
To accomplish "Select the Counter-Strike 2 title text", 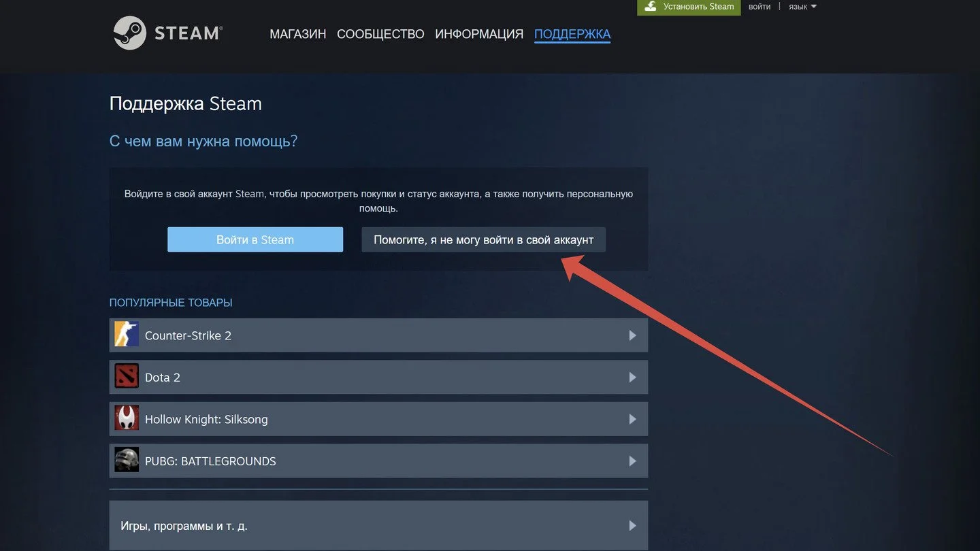I will [188, 335].
